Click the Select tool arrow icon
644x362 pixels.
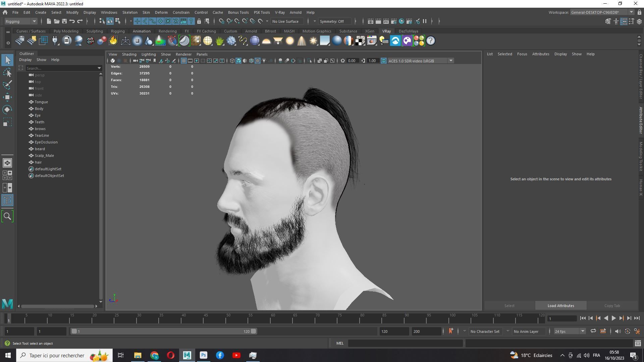click(x=7, y=60)
